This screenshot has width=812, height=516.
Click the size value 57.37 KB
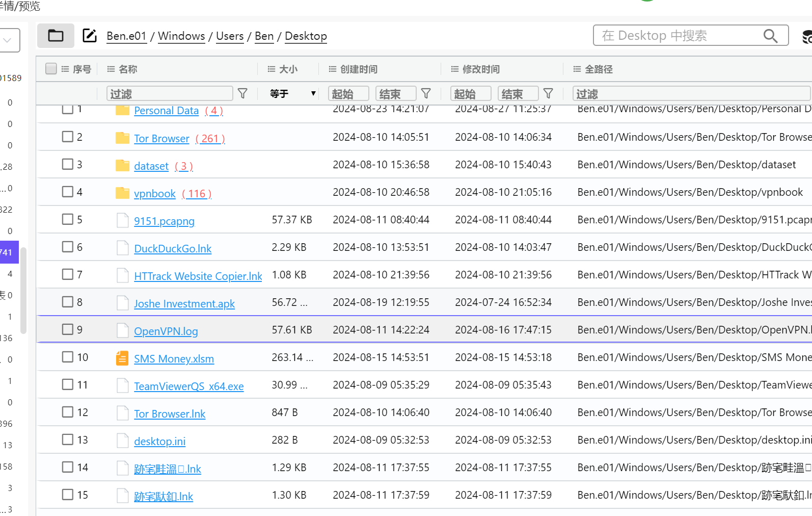point(292,220)
